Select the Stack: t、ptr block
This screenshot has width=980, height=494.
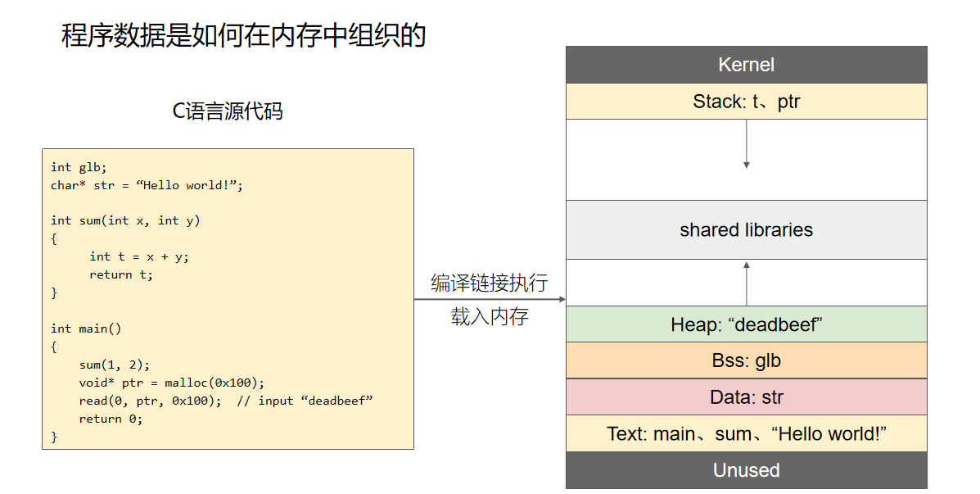[x=746, y=102]
